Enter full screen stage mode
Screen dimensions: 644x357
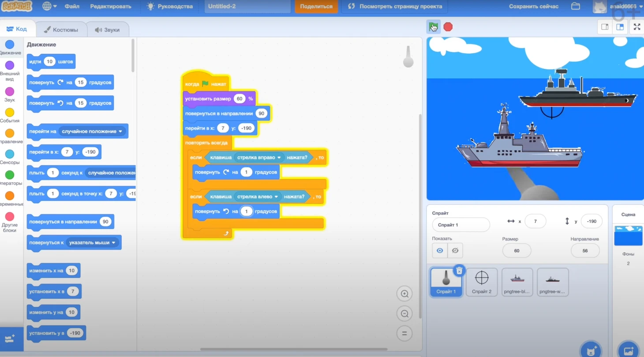[x=637, y=27]
